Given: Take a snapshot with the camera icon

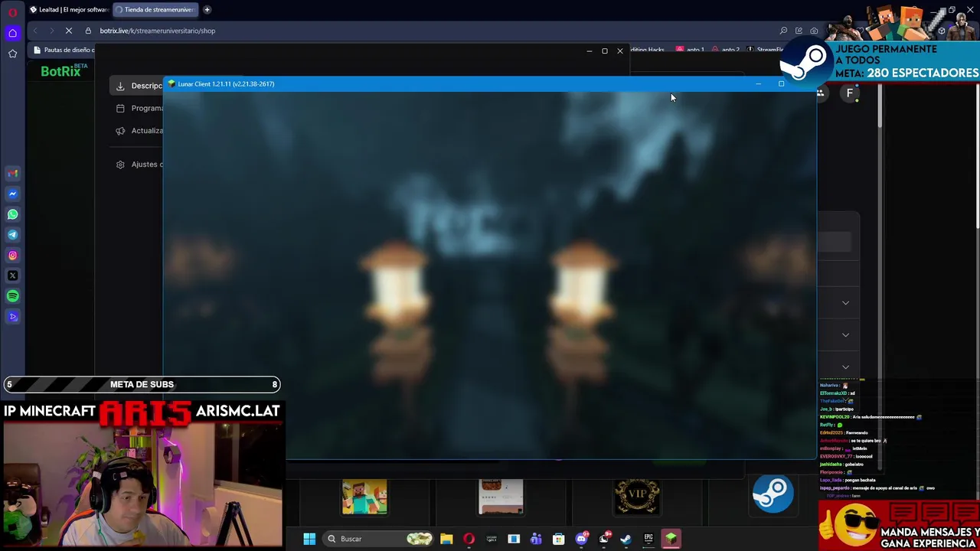Looking at the screenshot, I should pyautogui.click(x=814, y=31).
